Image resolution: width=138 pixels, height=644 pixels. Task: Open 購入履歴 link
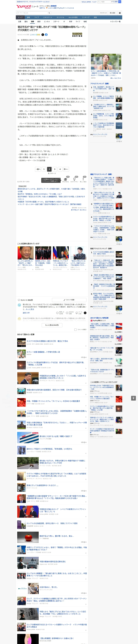(112, 13)
